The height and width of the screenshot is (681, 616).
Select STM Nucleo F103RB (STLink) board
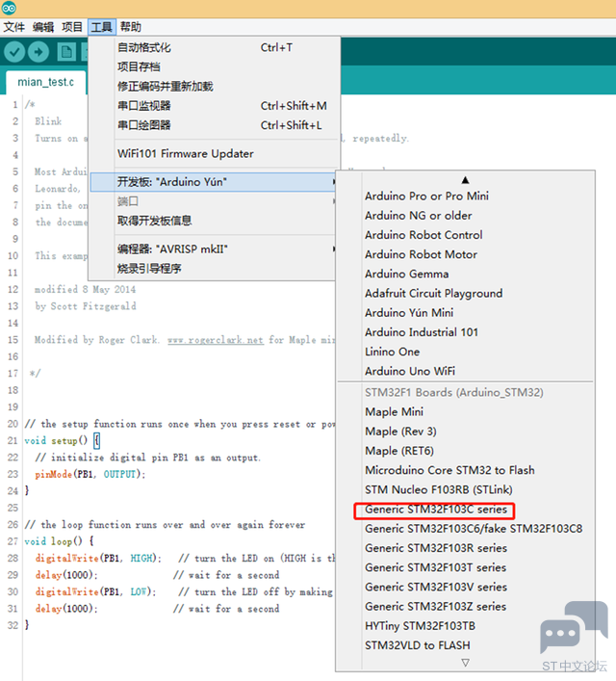465,490
